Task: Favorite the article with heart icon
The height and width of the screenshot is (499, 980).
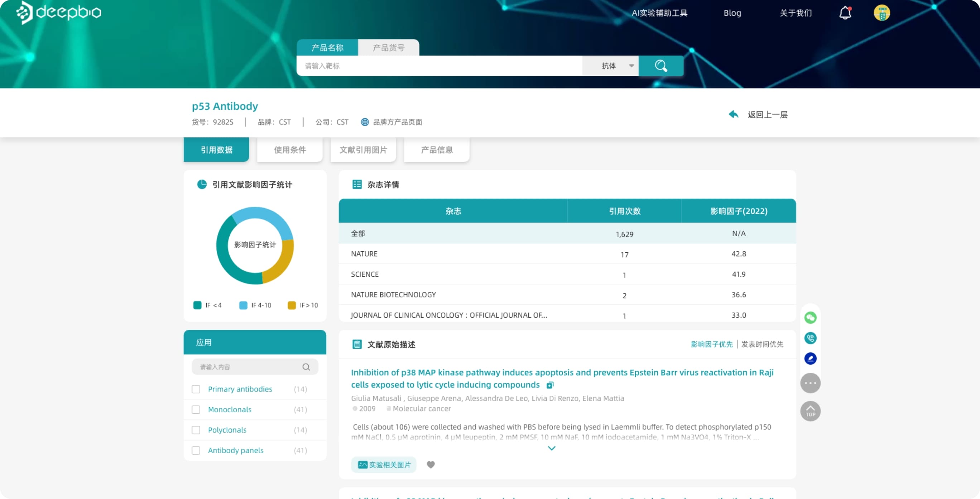Action: click(x=431, y=464)
